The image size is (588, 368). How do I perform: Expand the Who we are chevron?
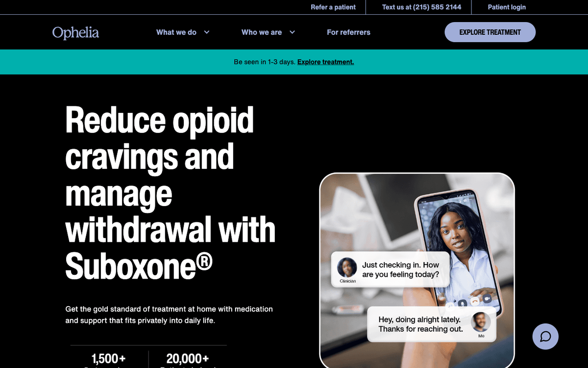(292, 32)
